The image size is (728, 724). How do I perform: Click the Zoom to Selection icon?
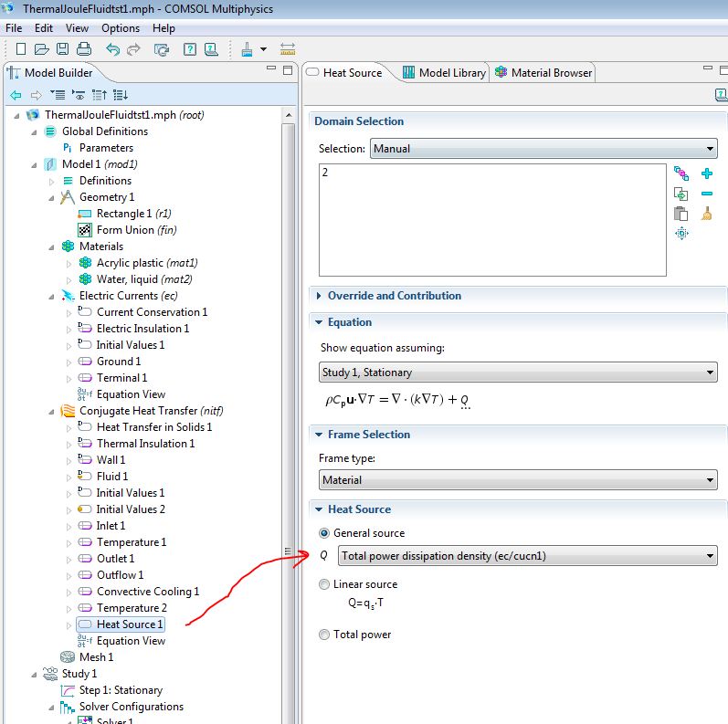pyautogui.click(x=681, y=233)
